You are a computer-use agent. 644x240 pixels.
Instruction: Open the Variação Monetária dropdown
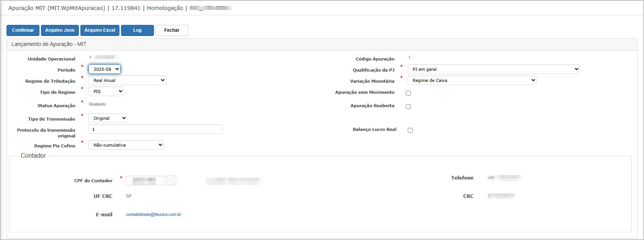[472, 80]
